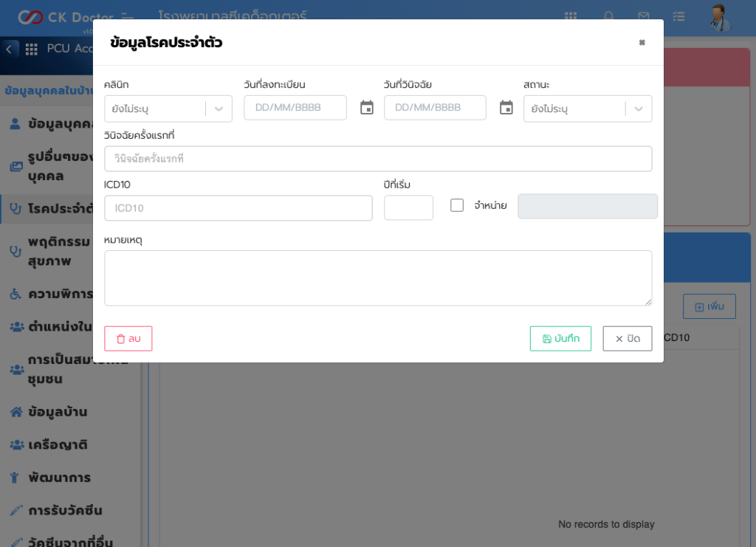This screenshot has height=547, width=756.
Task: Click the apps grid icon in header
Action: 571,16
